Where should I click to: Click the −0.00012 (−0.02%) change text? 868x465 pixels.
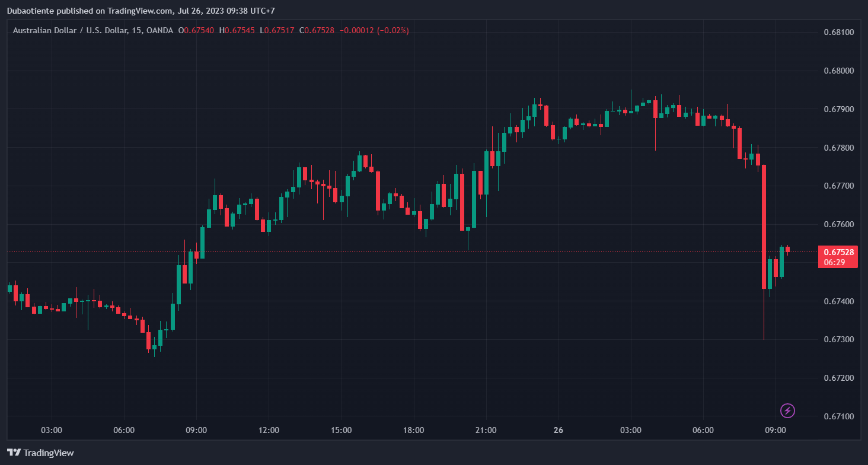click(374, 30)
